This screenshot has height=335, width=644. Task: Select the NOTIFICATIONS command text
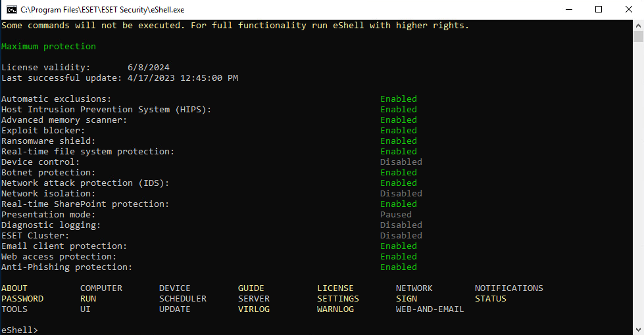pyautogui.click(x=509, y=288)
